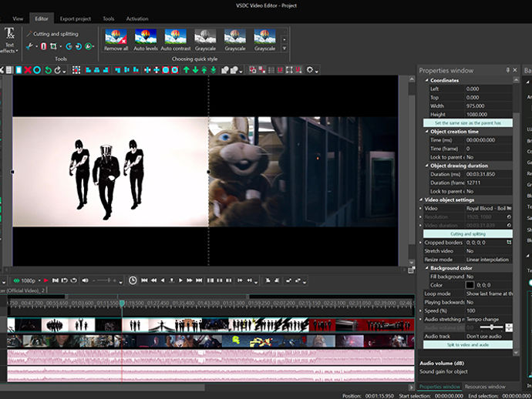Click the Duration (ms) value field
The width and height of the screenshot is (532, 399).
click(488, 174)
